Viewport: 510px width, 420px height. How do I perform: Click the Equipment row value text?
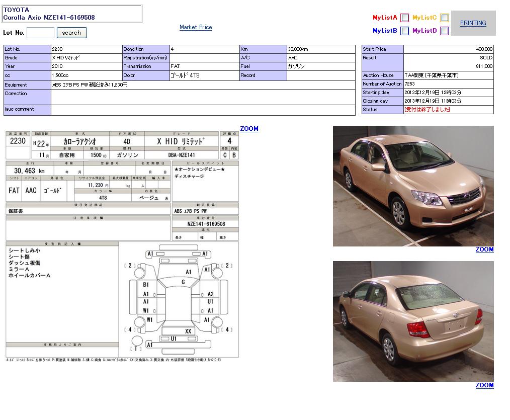[x=90, y=85]
